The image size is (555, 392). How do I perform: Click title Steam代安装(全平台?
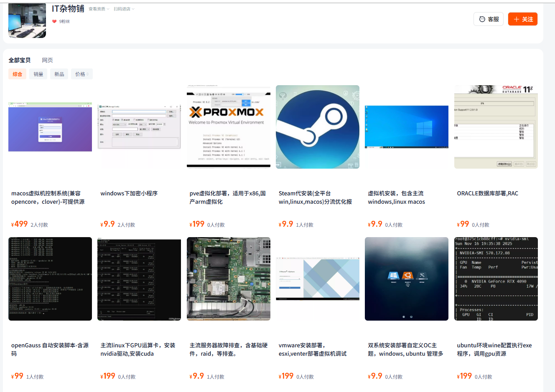(x=316, y=197)
